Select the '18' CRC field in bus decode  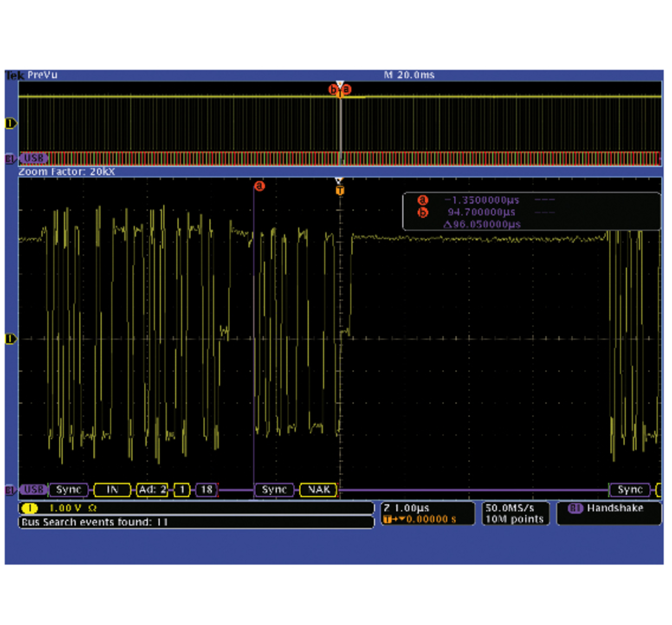pyautogui.click(x=207, y=489)
